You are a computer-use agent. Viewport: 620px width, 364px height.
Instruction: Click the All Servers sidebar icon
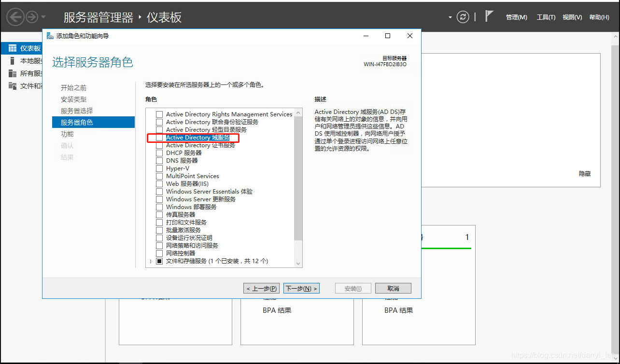(x=13, y=73)
